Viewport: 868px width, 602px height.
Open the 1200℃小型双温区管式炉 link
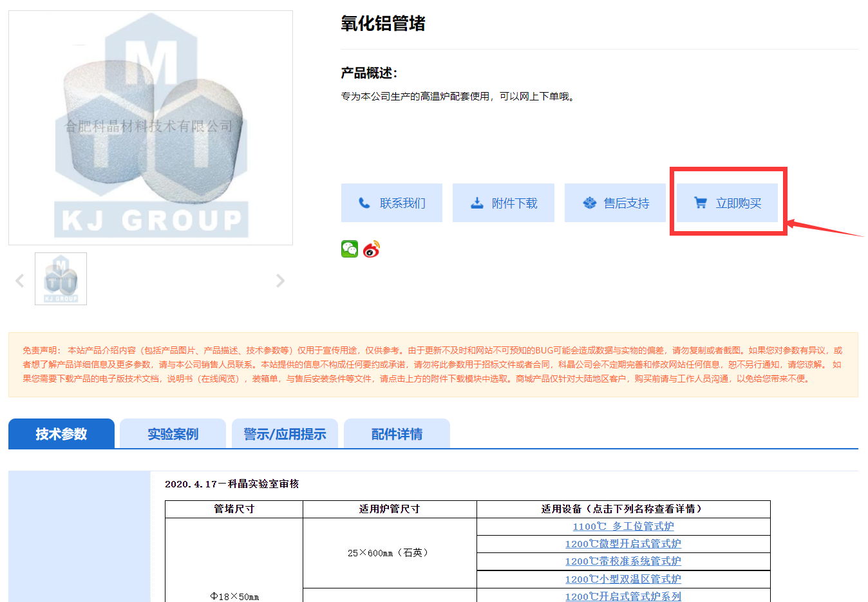coord(623,579)
